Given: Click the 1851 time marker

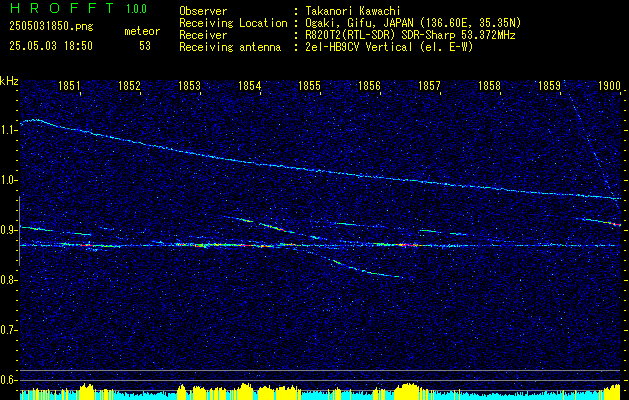Looking at the screenshot, I should point(69,85).
